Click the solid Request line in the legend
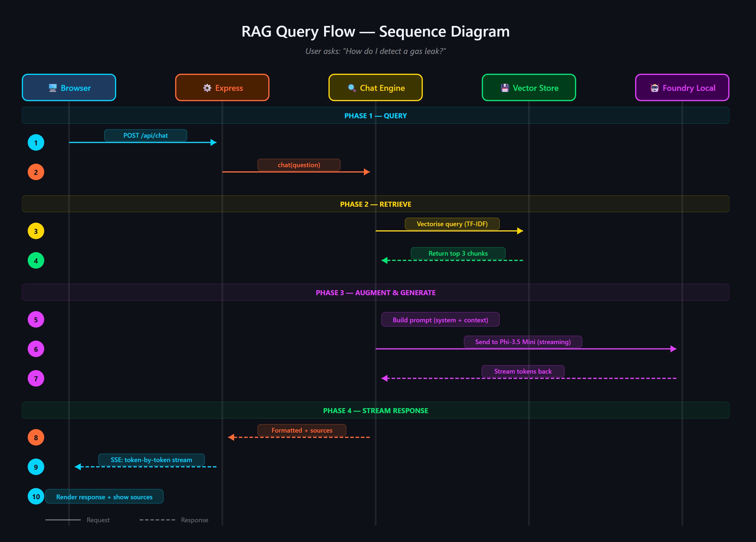Image resolution: width=756 pixels, height=542 pixels. click(x=63, y=520)
